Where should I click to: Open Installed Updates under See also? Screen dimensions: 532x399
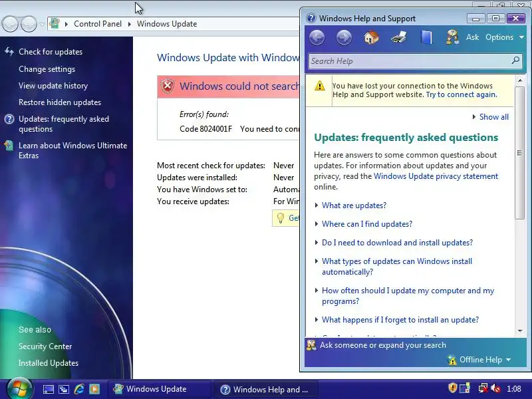[49, 362]
